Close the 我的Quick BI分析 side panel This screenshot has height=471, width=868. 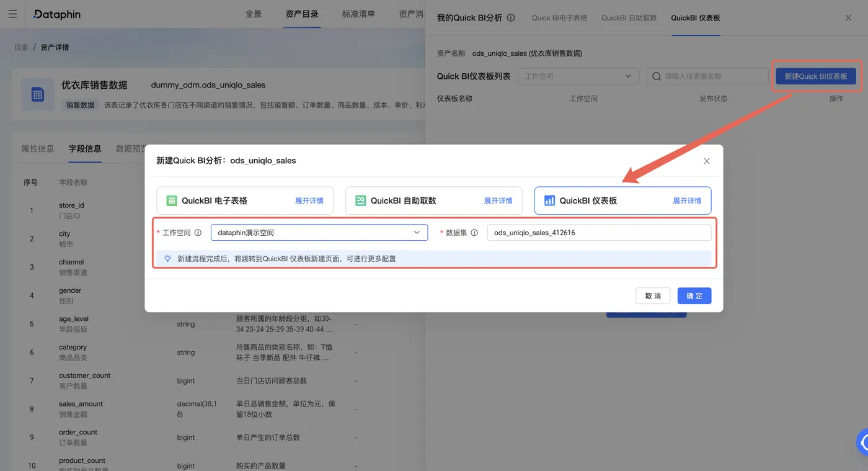[849, 18]
